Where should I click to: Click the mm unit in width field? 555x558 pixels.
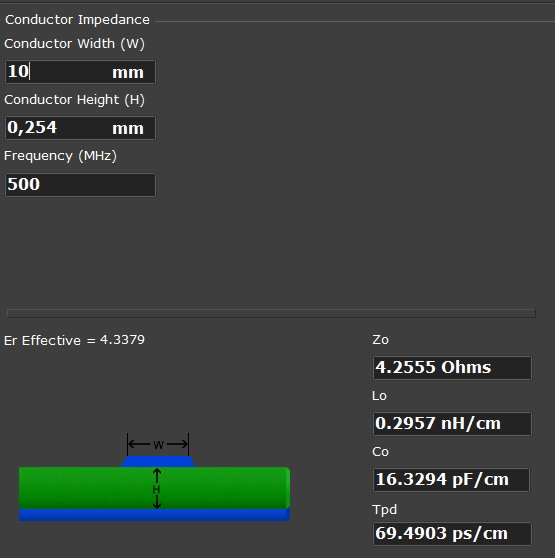pos(128,73)
